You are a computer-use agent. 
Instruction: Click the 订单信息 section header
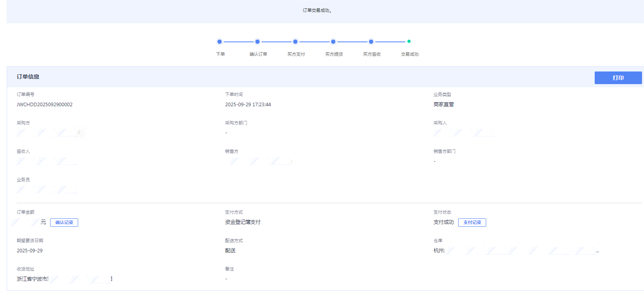point(28,77)
